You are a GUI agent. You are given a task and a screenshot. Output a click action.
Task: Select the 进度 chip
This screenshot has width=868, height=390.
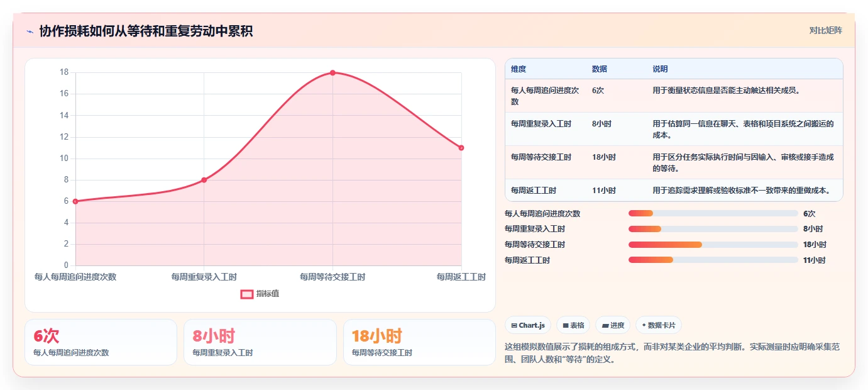coord(613,325)
